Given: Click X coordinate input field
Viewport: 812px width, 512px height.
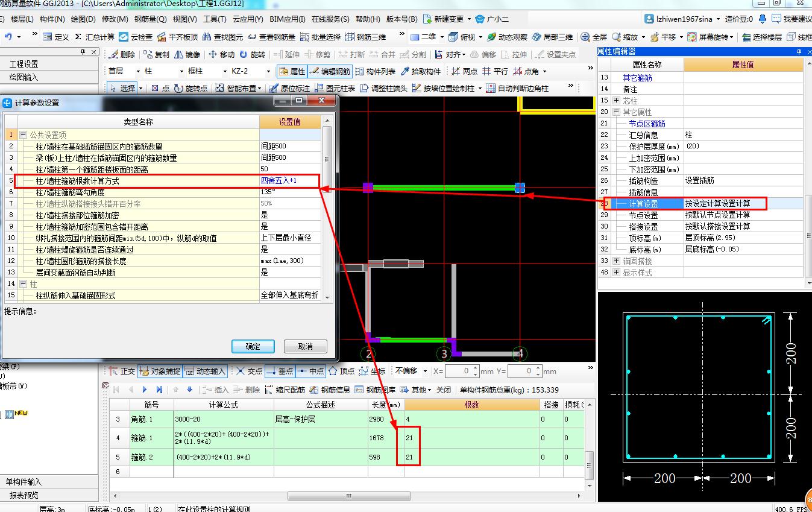Looking at the screenshot, I should tap(462, 371).
